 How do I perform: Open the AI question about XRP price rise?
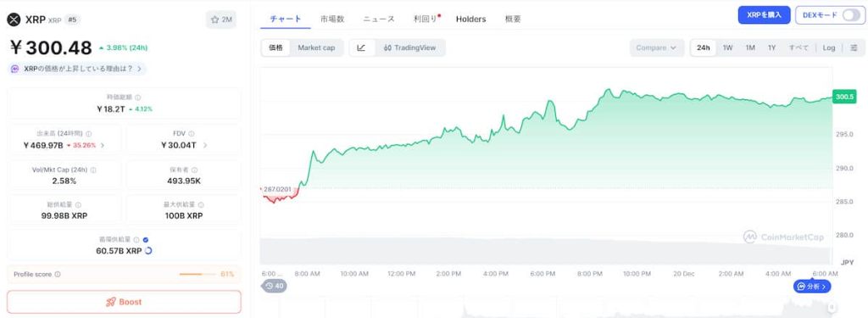point(78,70)
